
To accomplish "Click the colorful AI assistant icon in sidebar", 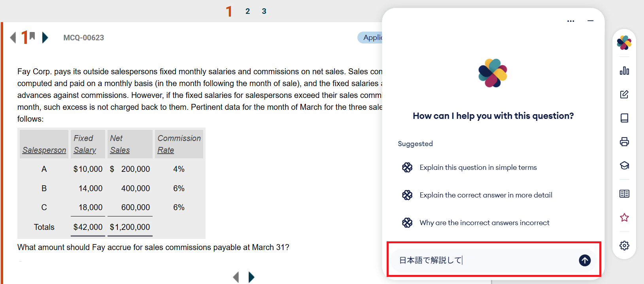I will [x=624, y=43].
